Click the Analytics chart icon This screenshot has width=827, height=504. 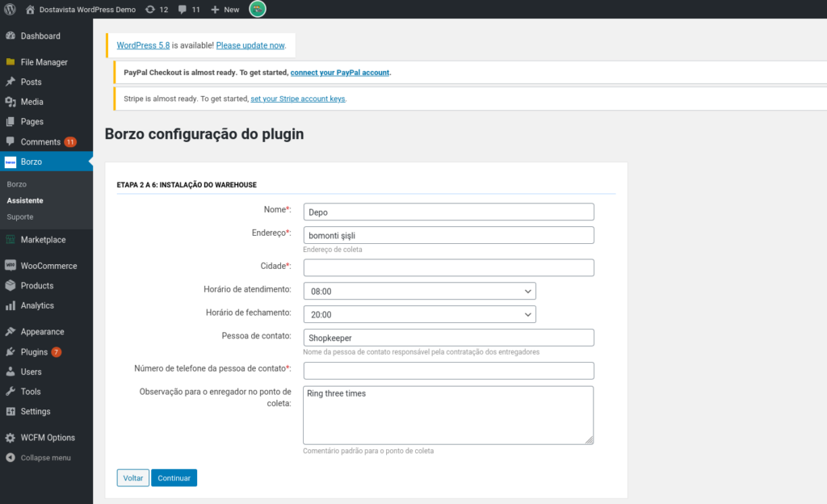click(11, 305)
